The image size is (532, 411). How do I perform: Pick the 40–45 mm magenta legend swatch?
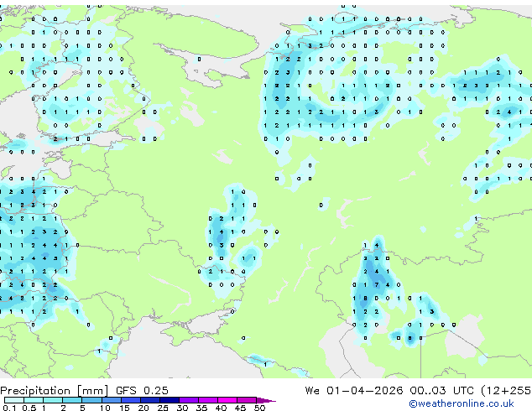click(x=227, y=400)
